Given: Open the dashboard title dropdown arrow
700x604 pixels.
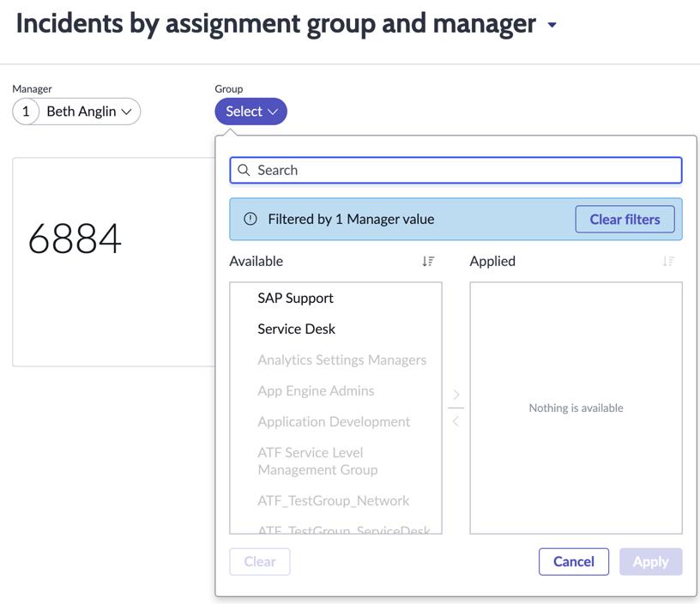Looking at the screenshot, I should (x=552, y=25).
